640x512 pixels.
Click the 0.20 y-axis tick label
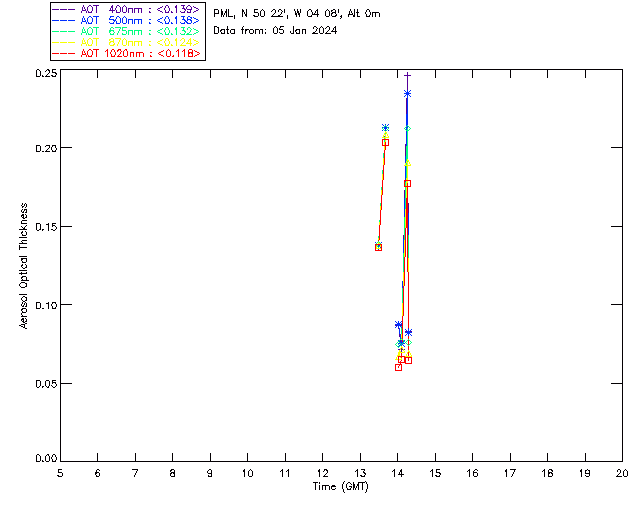46,148
